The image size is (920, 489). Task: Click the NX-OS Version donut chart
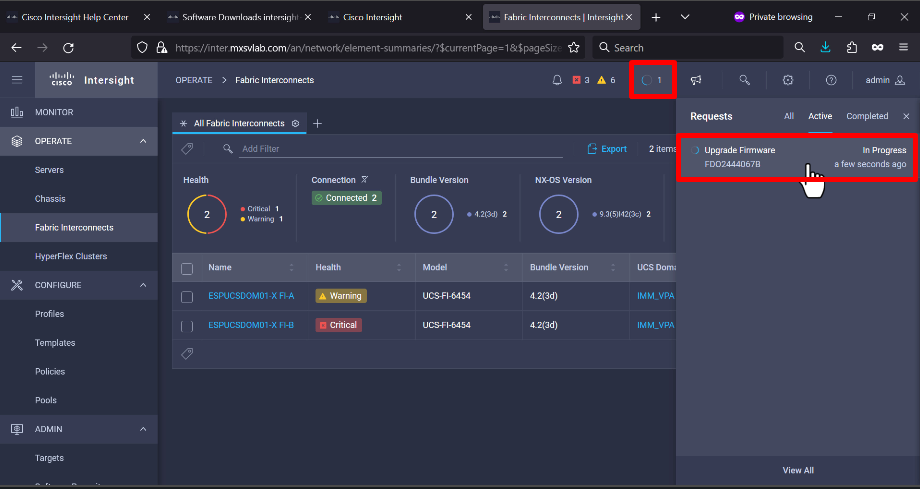[x=558, y=214]
